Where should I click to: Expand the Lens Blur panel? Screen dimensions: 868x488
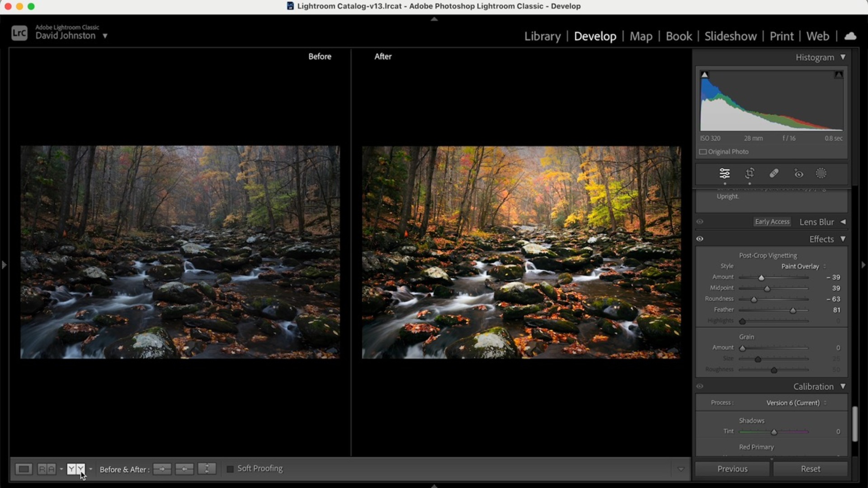[844, 222]
